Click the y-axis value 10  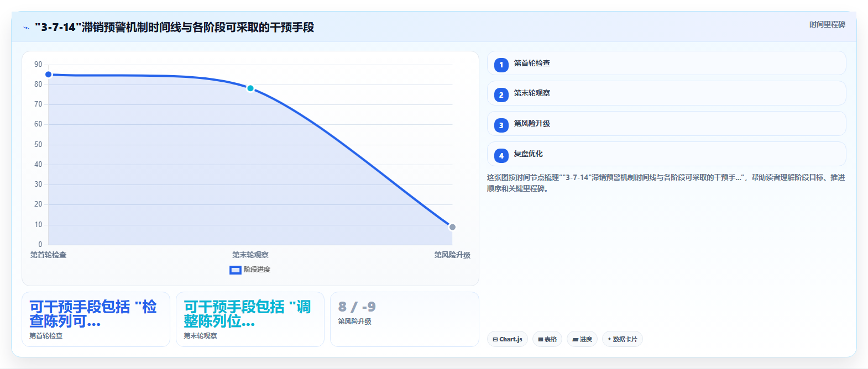(x=38, y=224)
